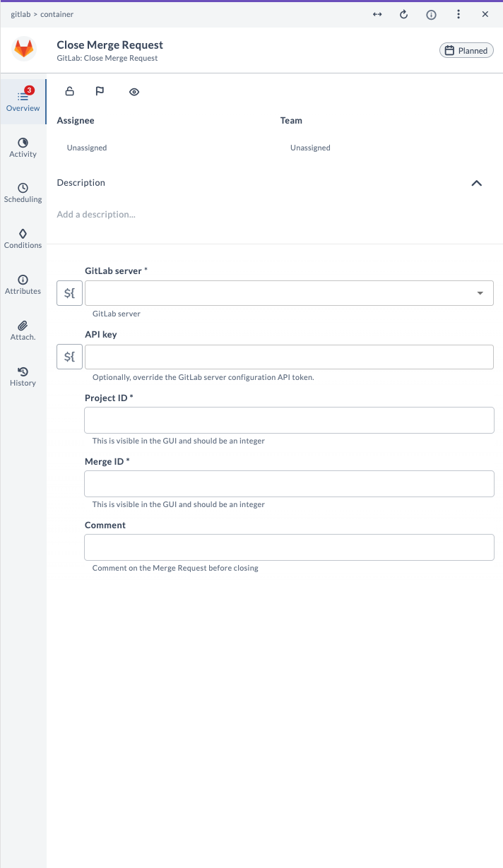The width and height of the screenshot is (503, 868).
Task: Focus the Project ID input field
Action: [289, 420]
